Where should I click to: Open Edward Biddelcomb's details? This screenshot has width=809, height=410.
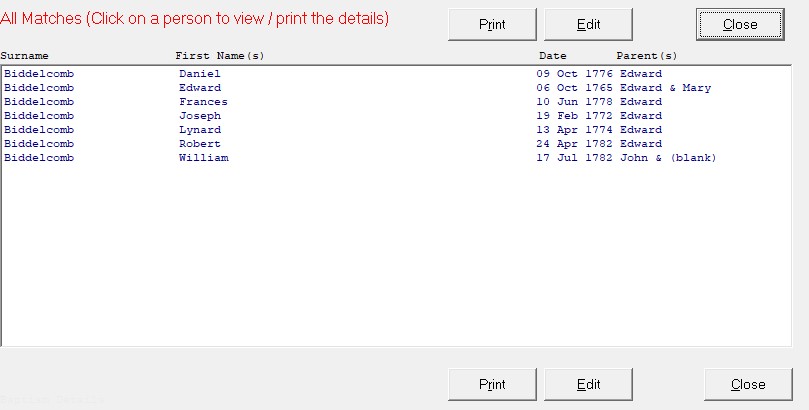(200, 88)
